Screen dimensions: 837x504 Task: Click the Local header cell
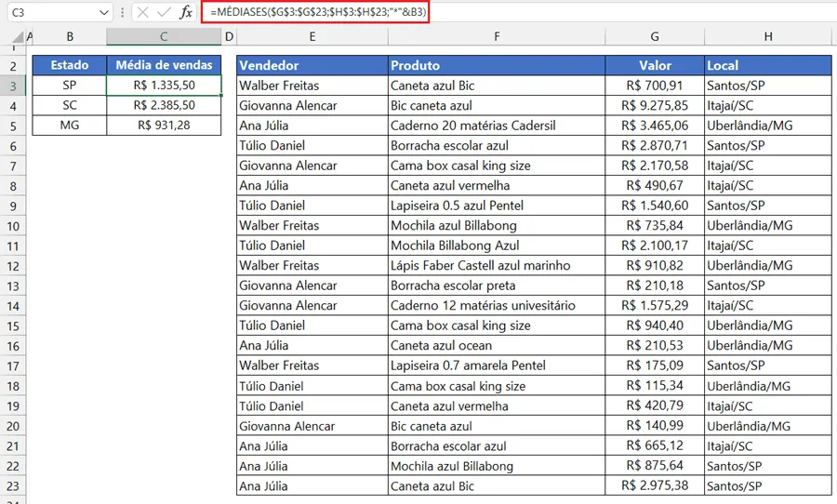767,65
